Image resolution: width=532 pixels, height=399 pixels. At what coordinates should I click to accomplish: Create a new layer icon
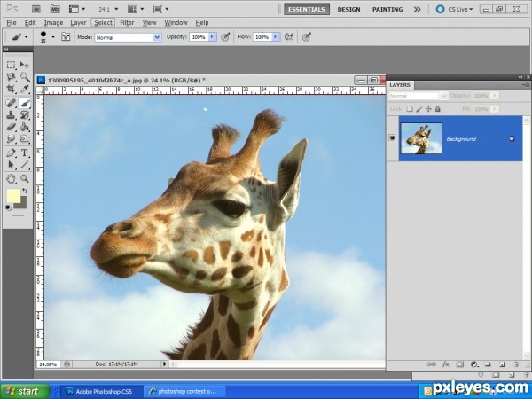click(x=502, y=364)
